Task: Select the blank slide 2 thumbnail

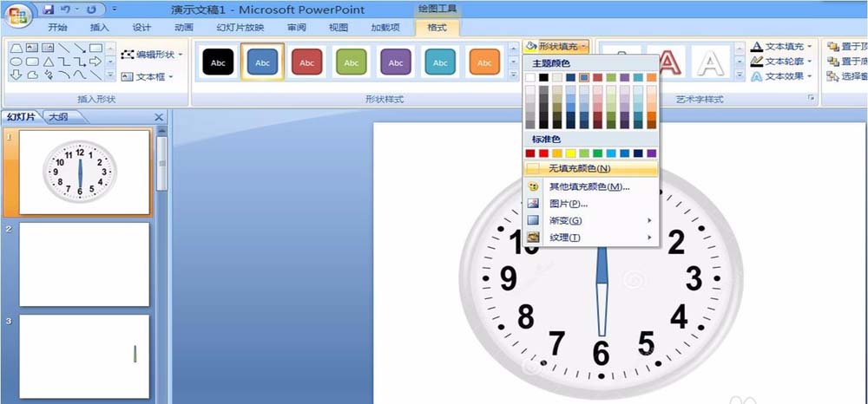Action: [x=84, y=264]
